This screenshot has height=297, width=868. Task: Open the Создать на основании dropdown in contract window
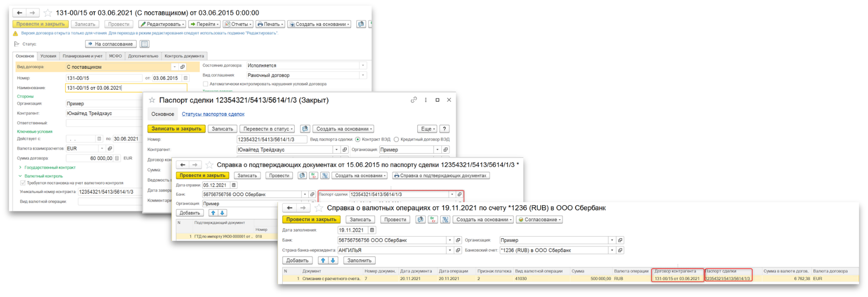(x=319, y=24)
